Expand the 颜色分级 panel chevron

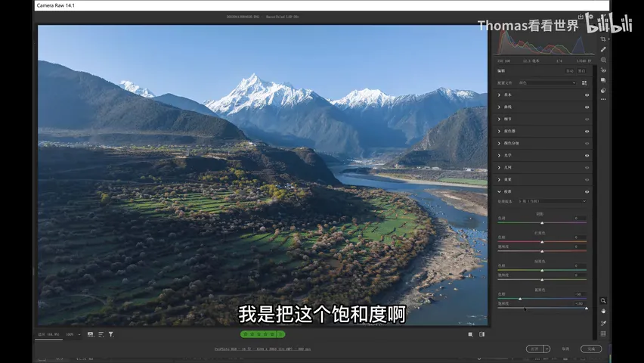499,144
